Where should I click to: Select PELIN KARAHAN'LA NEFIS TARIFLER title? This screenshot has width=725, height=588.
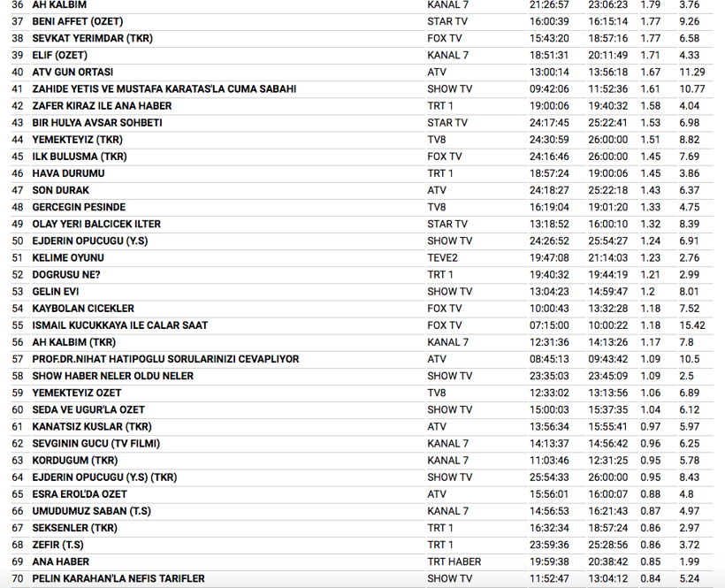(x=118, y=578)
